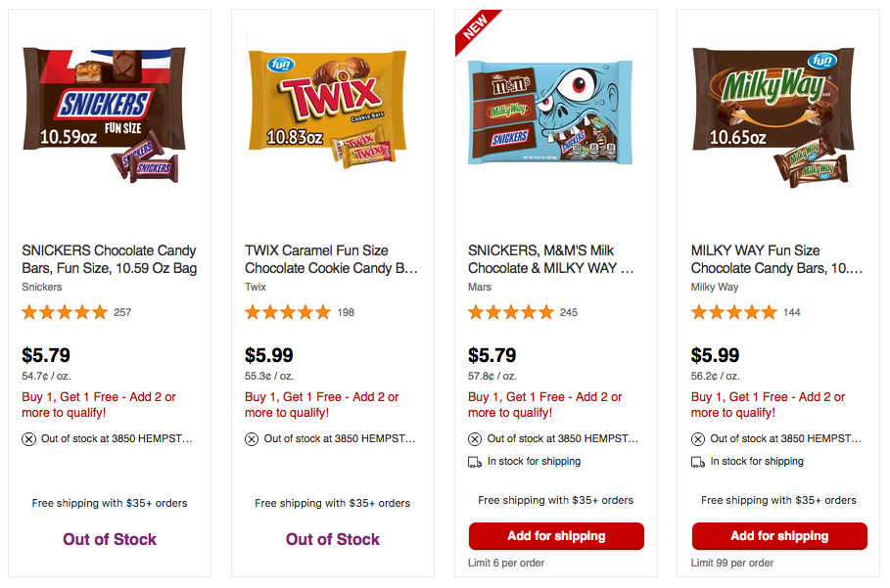Click the star rating for Snickers bars
Image resolution: width=890 pixels, height=588 pixels.
point(65,312)
